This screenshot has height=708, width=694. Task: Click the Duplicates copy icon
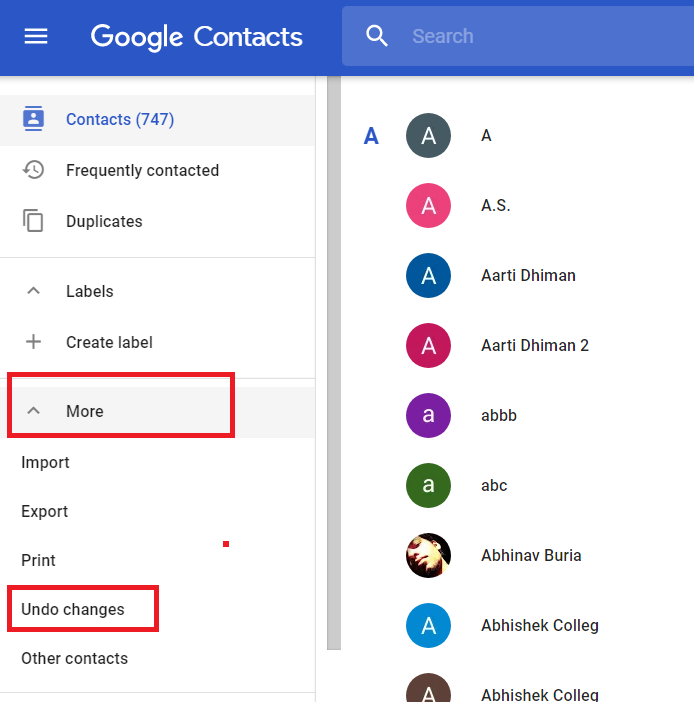(33, 221)
